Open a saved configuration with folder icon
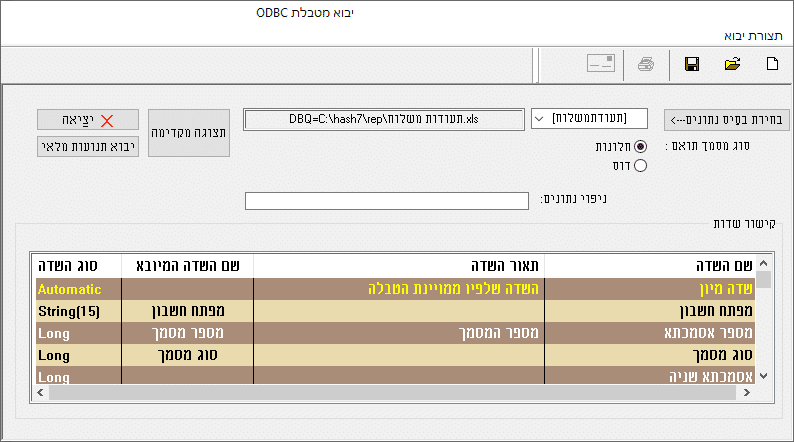Screen dimensions: 794x442 732,64
